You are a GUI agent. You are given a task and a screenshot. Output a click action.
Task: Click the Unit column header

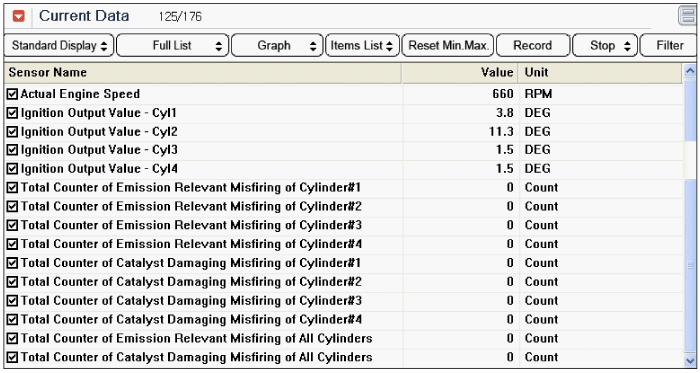click(x=600, y=73)
